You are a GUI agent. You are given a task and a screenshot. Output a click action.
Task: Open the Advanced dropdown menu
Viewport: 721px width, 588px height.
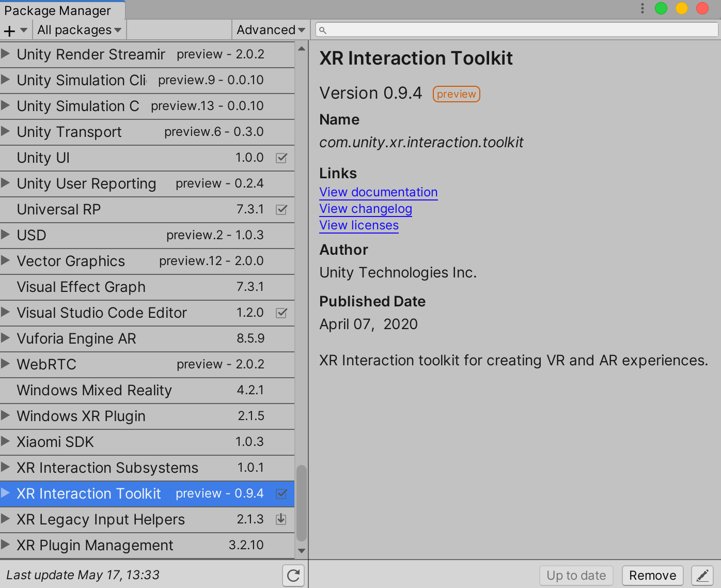click(271, 30)
